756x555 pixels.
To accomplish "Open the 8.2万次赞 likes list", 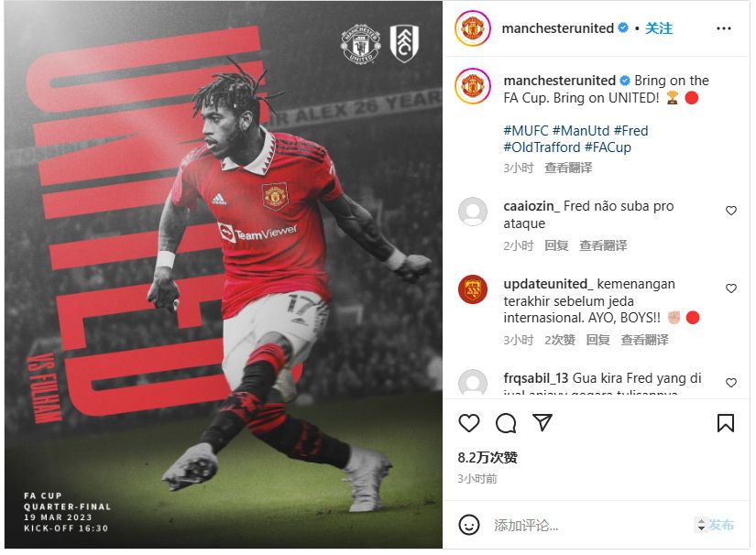I will [x=488, y=458].
